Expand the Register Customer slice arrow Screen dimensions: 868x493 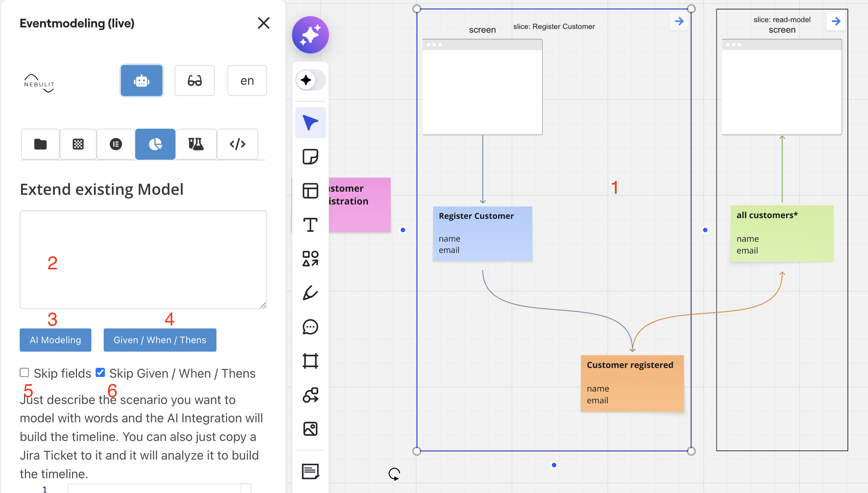[x=679, y=21]
